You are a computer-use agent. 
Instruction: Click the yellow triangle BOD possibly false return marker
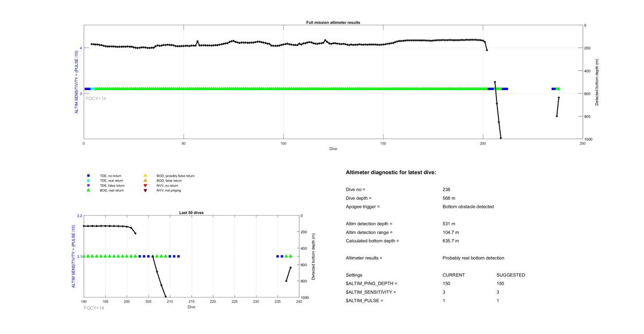coord(145,176)
